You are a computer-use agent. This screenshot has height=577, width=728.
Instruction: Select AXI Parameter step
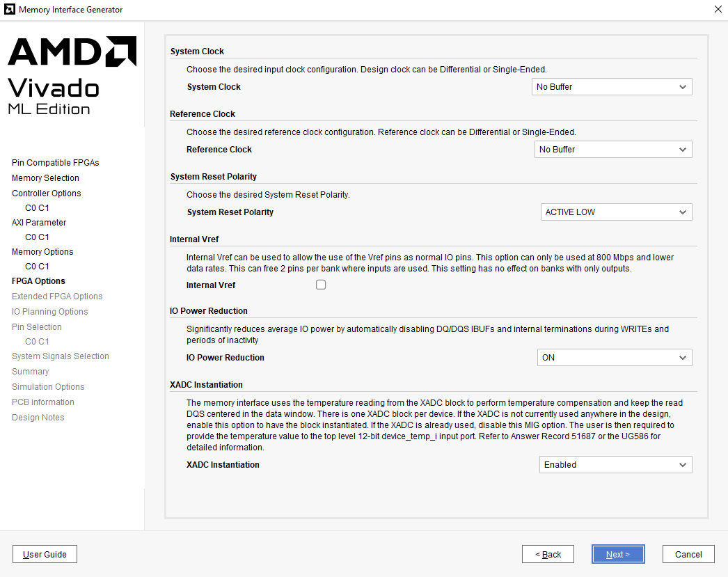(39, 222)
